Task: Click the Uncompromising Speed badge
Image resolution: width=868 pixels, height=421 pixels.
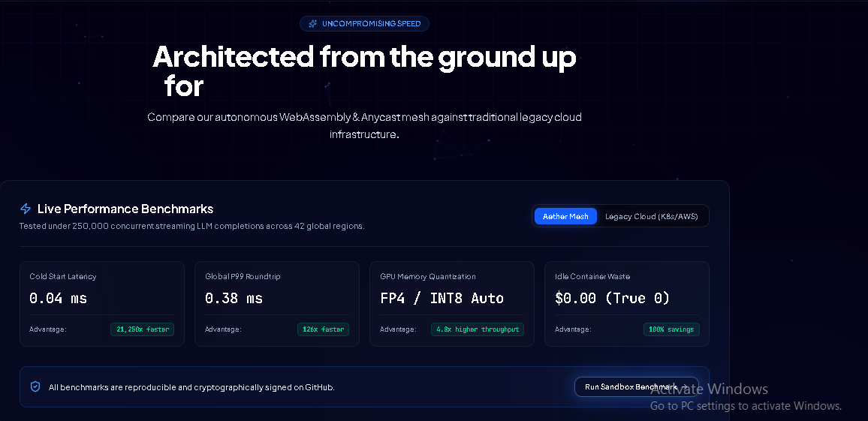Action: click(x=364, y=24)
